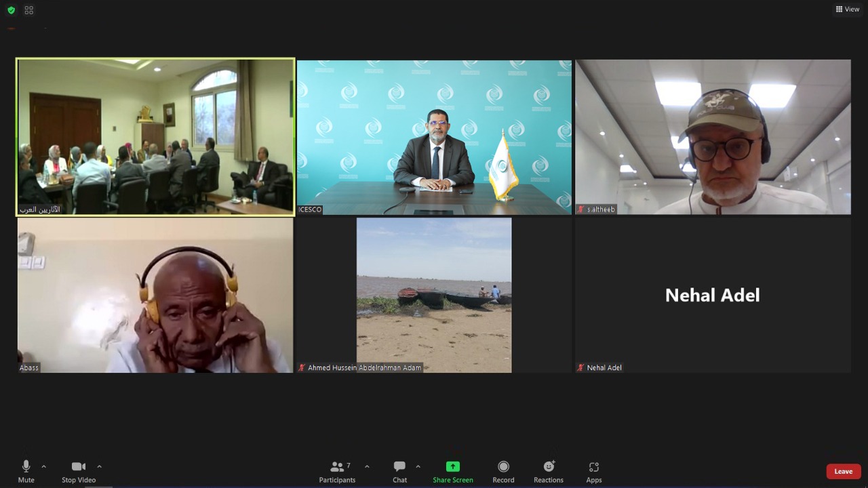Expand the arrow next to Chat

(x=418, y=466)
